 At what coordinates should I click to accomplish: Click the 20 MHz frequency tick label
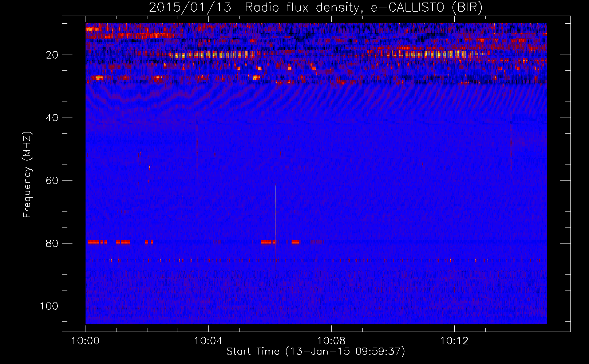pyautogui.click(x=52, y=55)
